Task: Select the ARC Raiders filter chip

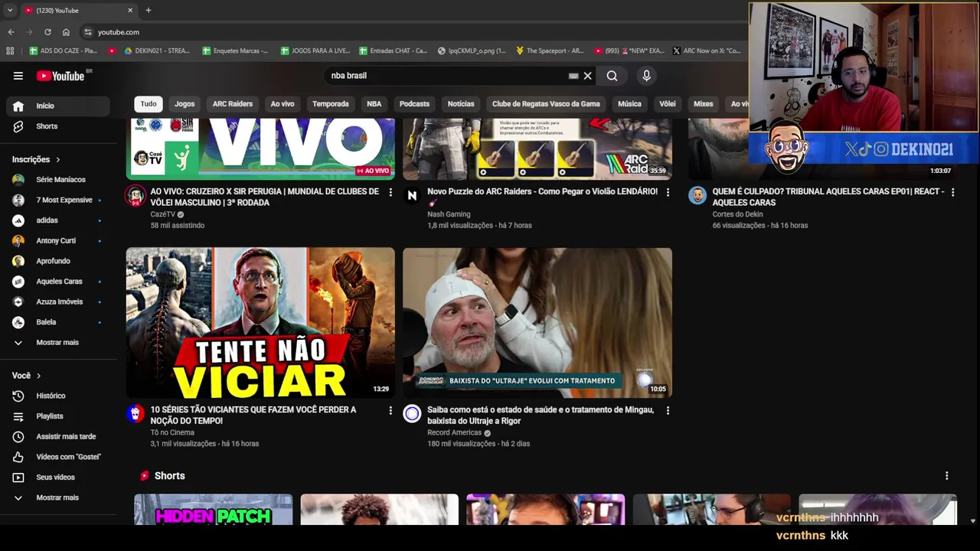Action: tap(233, 104)
